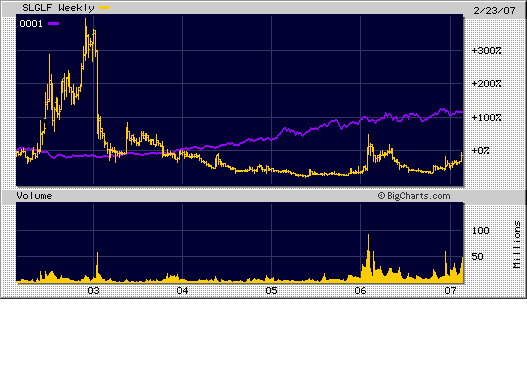Image resolution: width=527 pixels, height=384 pixels.
Task: Click the 100 volume axis label
Action: click(x=481, y=231)
